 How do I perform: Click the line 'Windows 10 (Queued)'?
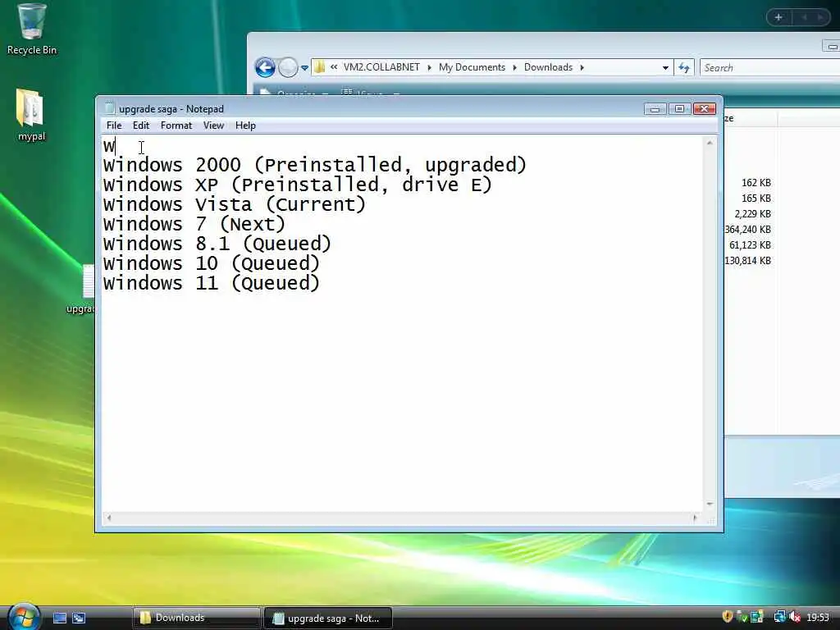click(211, 263)
